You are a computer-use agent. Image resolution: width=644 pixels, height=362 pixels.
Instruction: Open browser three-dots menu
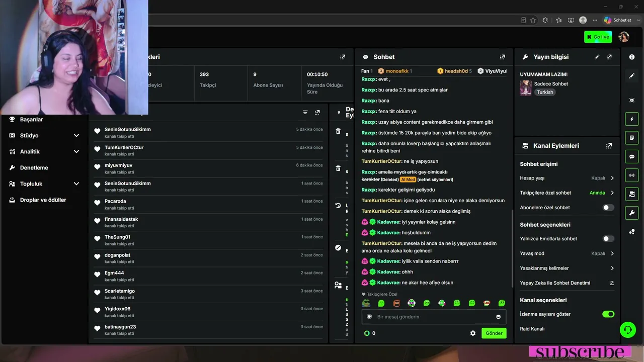pyautogui.click(x=595, y=20)
